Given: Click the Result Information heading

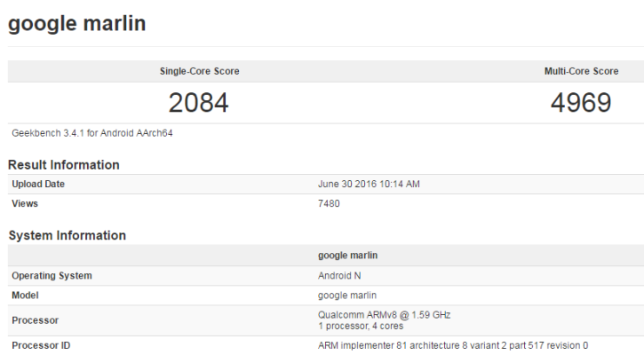Looking at the screenshot, I should point(64,164).
